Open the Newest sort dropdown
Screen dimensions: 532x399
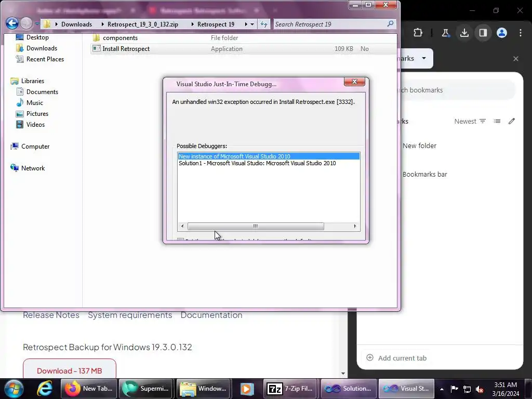[x=470, y=121]
